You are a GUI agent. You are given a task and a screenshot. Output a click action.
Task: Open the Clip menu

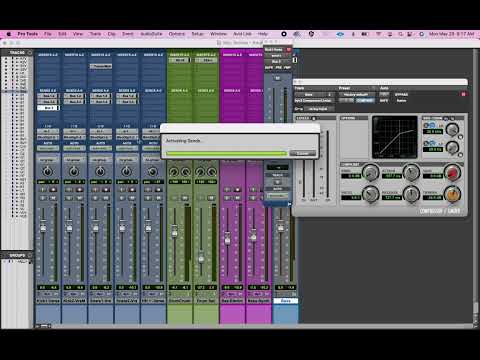click(111, 34)
